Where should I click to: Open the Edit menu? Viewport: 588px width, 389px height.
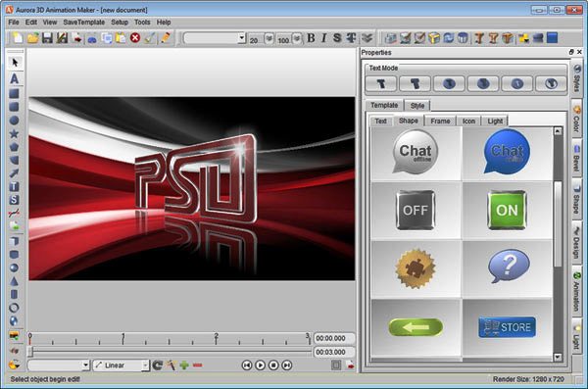31,23
